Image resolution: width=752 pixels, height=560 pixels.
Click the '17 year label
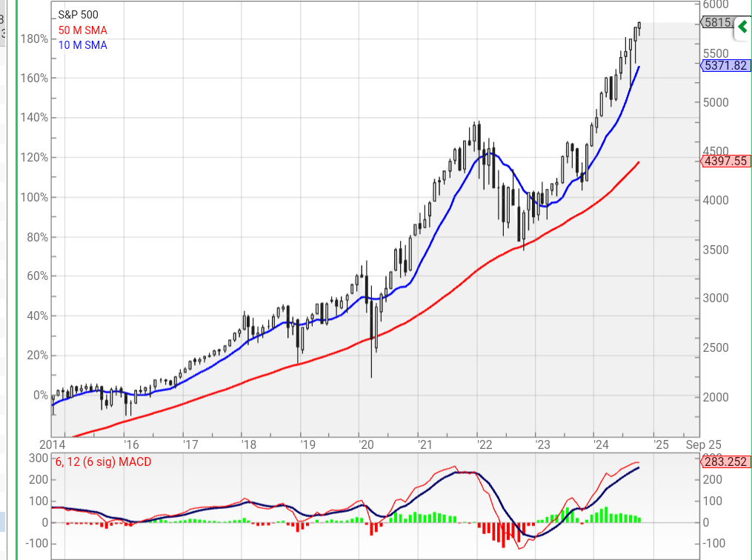[x=190, y=444]
